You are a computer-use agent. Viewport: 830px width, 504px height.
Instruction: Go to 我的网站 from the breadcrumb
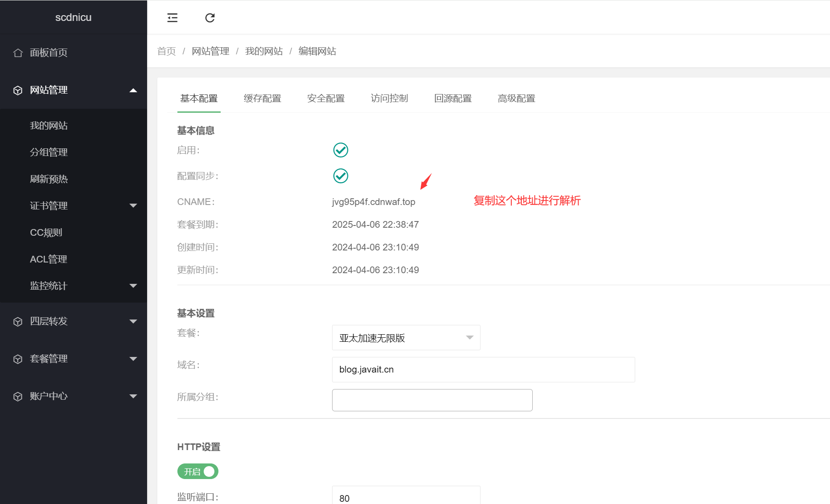click(263, 51)
